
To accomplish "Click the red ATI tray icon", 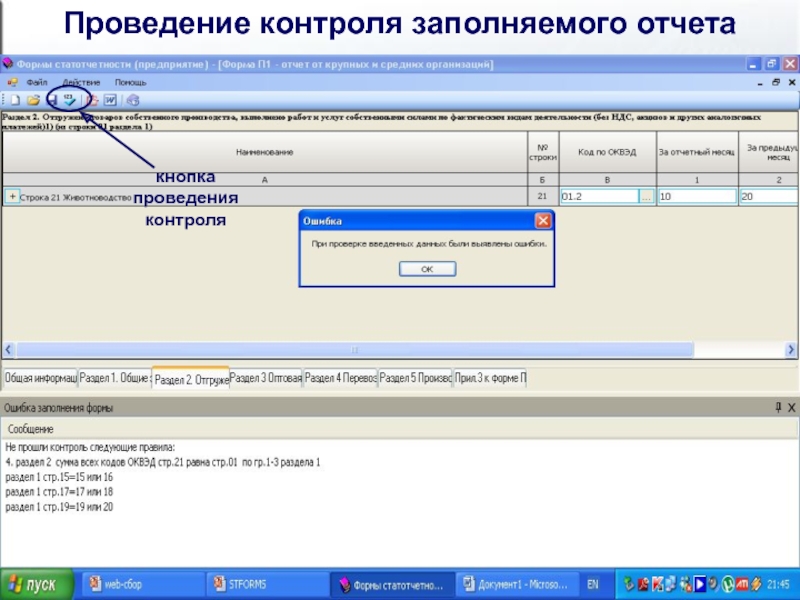I will click(x=741, y=584).
